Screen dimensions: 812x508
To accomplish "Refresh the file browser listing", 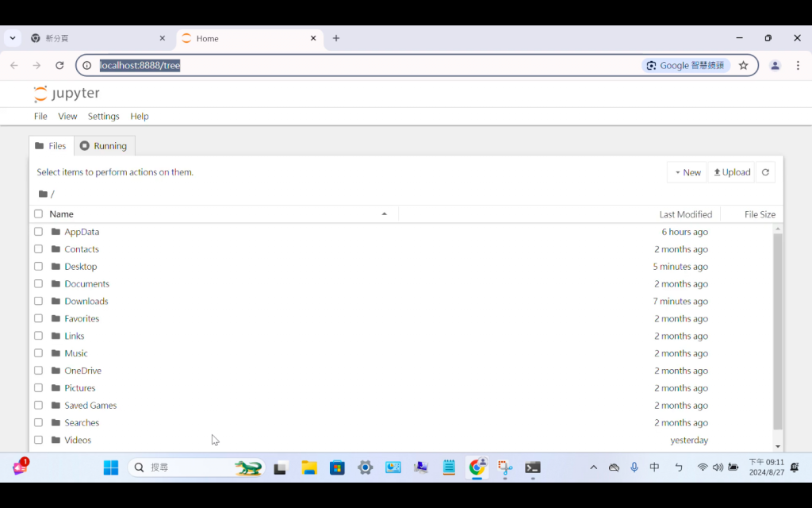I will pyautogui.click(x=765, y=172).
